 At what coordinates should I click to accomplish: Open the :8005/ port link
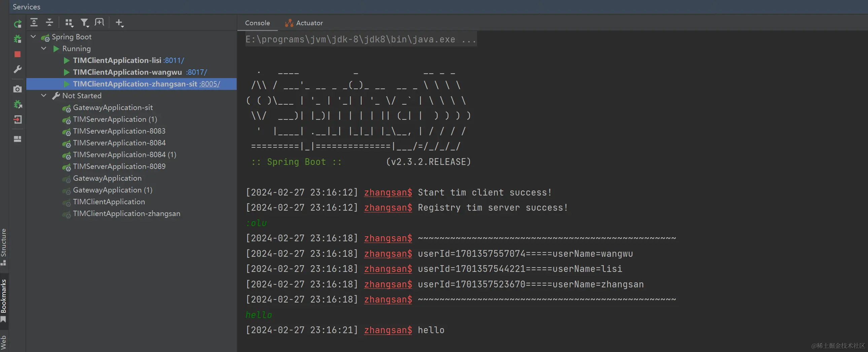[209, 84]
